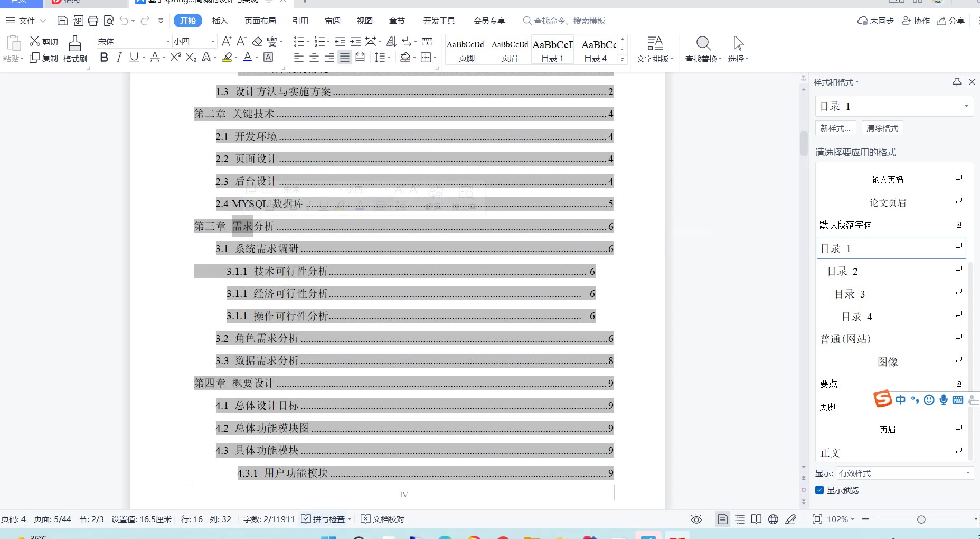Viewport: 980px width, 539px height.
Task: Apply the 目录 4 style from ribbon gallery
Action: pos(596,50)
